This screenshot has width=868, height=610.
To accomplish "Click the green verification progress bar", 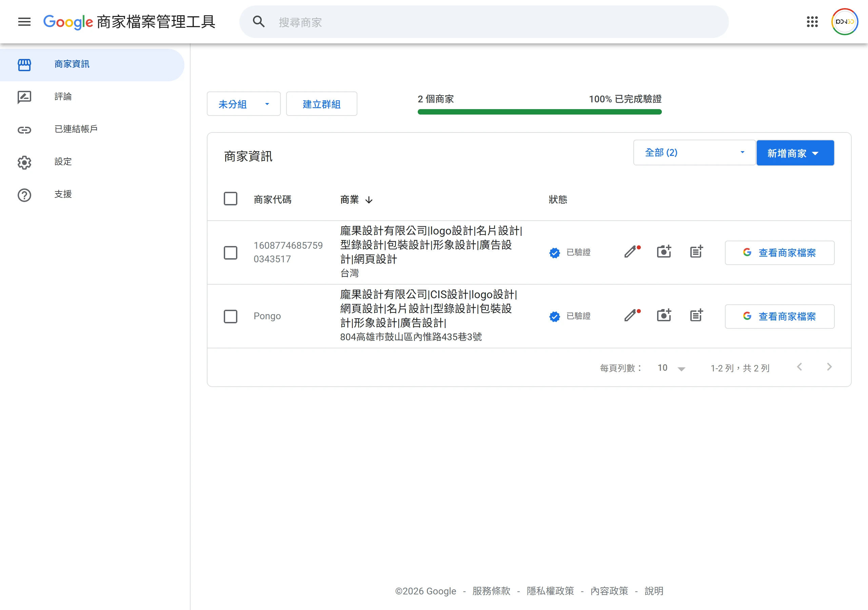I will (x=539, y=112).
